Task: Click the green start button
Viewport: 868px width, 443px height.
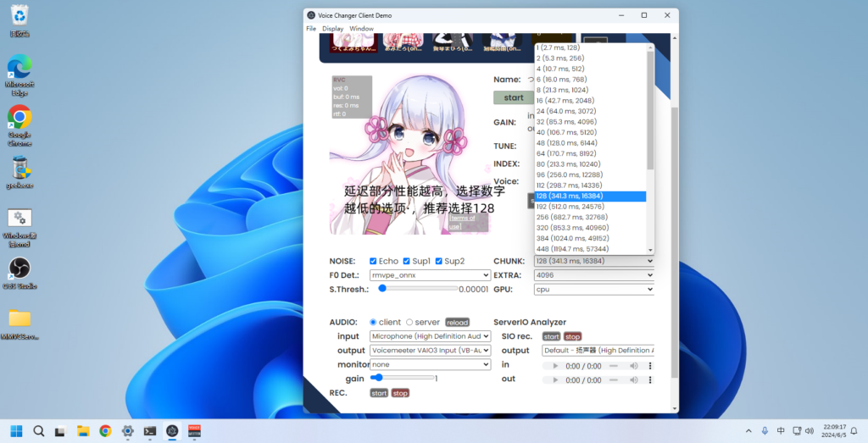Action: pyautogui.click(x=514, y=97)
